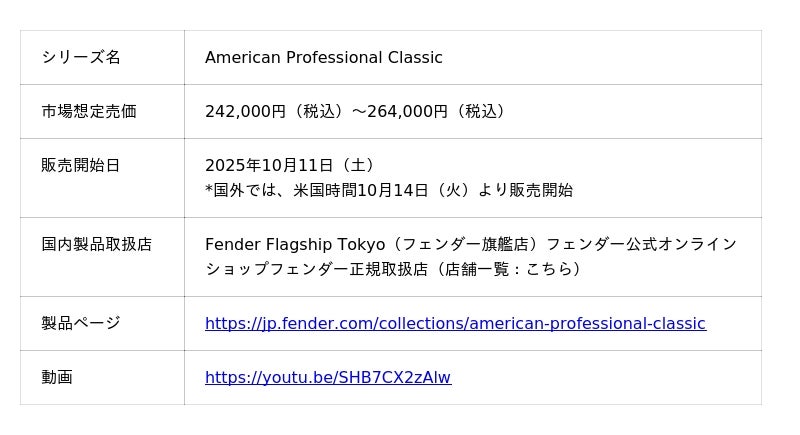Open the jp.fender.com product page link
800x435 pixels.
(455, 323)
